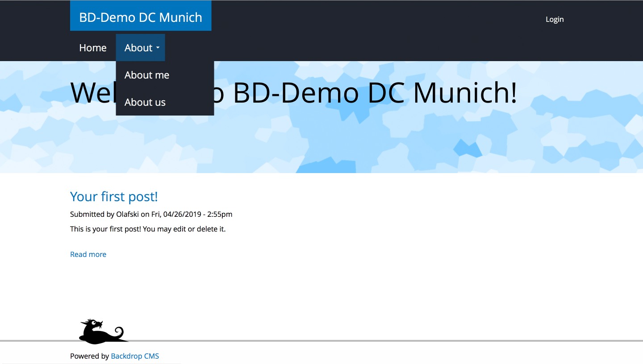643x364 pixels.
Task: Open the About dropdown menu
Action: pyautogui.click(x=139, y=48)
